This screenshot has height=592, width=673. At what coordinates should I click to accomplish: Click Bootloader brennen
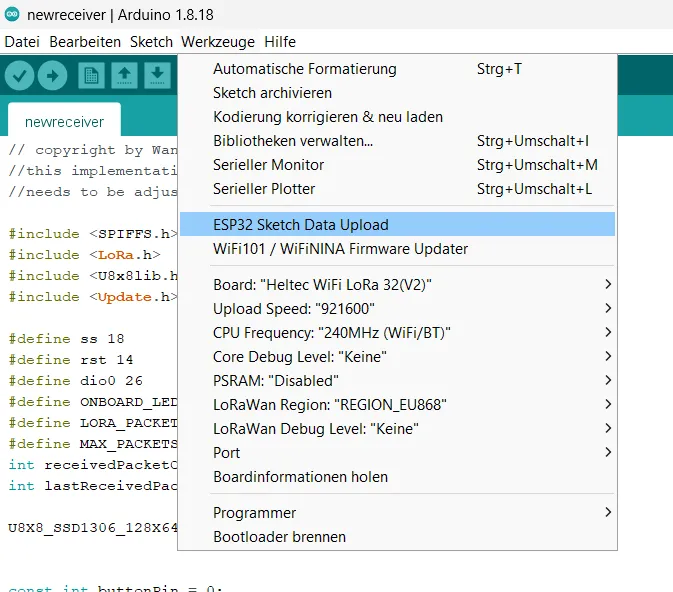click(279, 537)
